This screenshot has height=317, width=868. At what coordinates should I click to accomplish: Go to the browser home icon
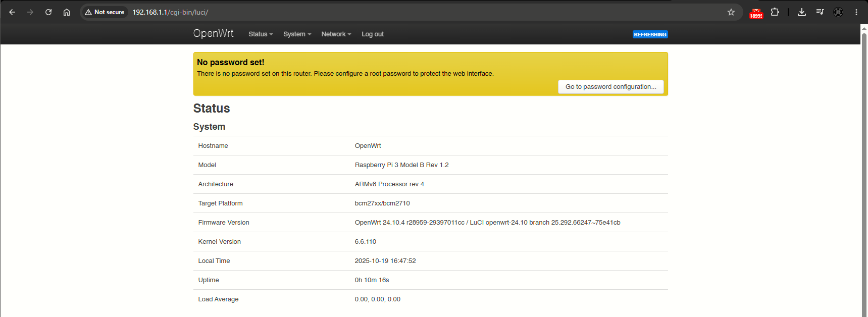pyautogui.click(x=67, y=12)
